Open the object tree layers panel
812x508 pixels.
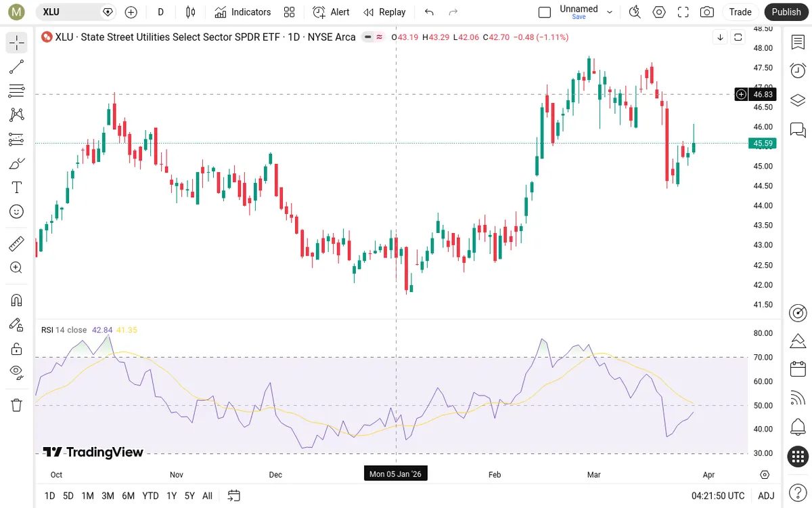coord(798,100)
